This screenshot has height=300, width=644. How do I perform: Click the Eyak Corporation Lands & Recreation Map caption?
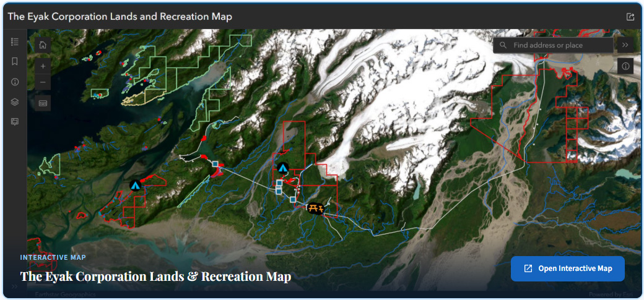[x=155, y=276]
